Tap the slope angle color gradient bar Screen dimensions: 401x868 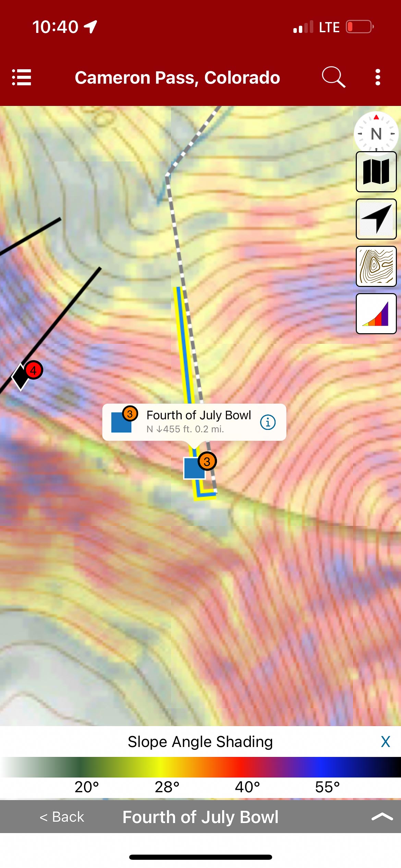pos(200,767)
